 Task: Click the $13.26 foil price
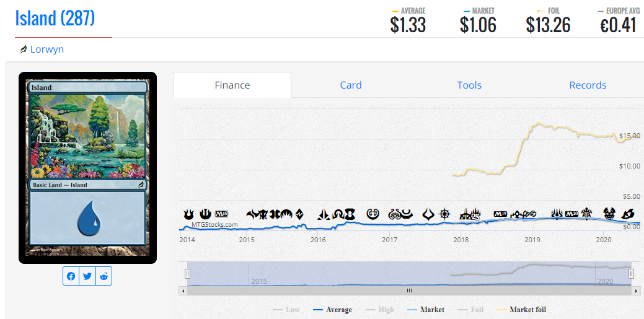coord(549,25)
